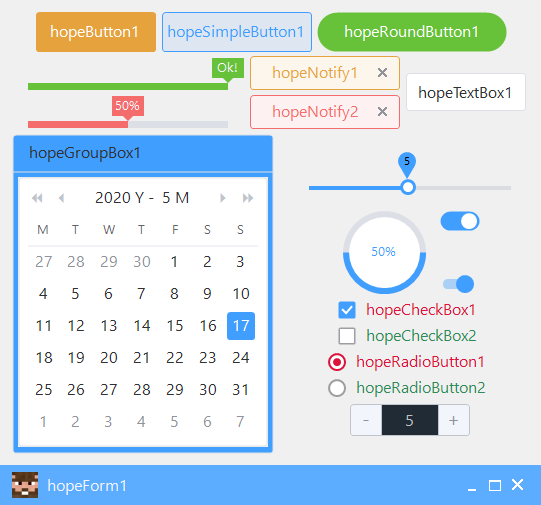The height and width of the screenshot is (505, 541).
Task: Toggle the small blue switch below
Action: pyautogui.click(x=459, y=284)
